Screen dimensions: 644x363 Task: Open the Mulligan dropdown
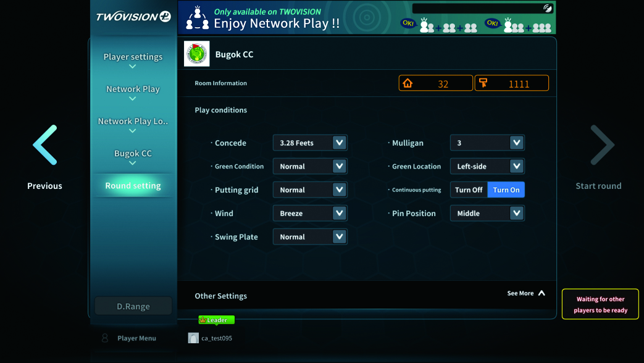tap(488, 143)
